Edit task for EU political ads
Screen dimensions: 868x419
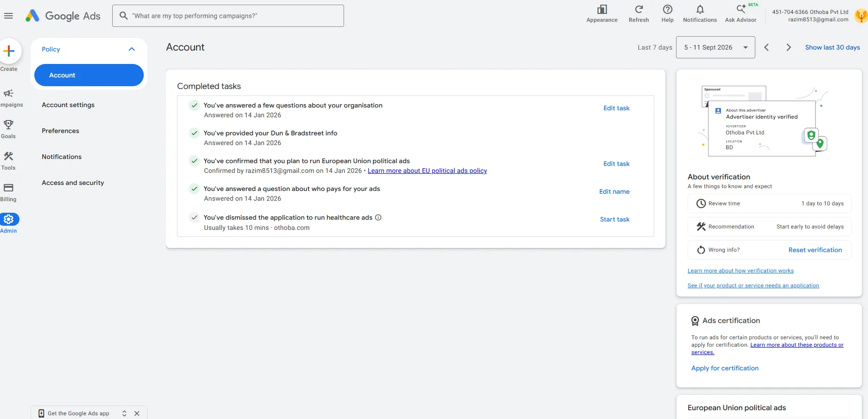click(x=616, y=164)
